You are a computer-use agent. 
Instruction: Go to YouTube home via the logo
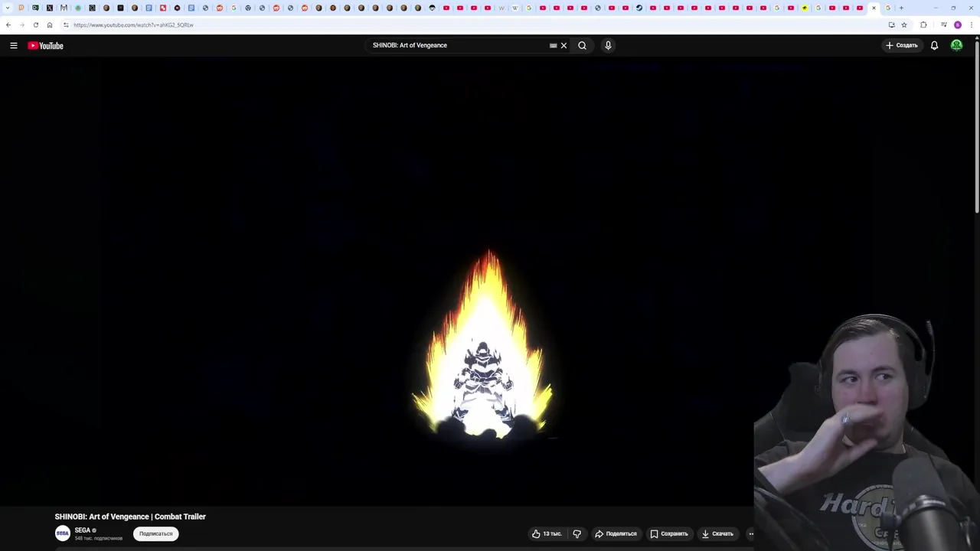pyautogui.click(x=46, y=46)
